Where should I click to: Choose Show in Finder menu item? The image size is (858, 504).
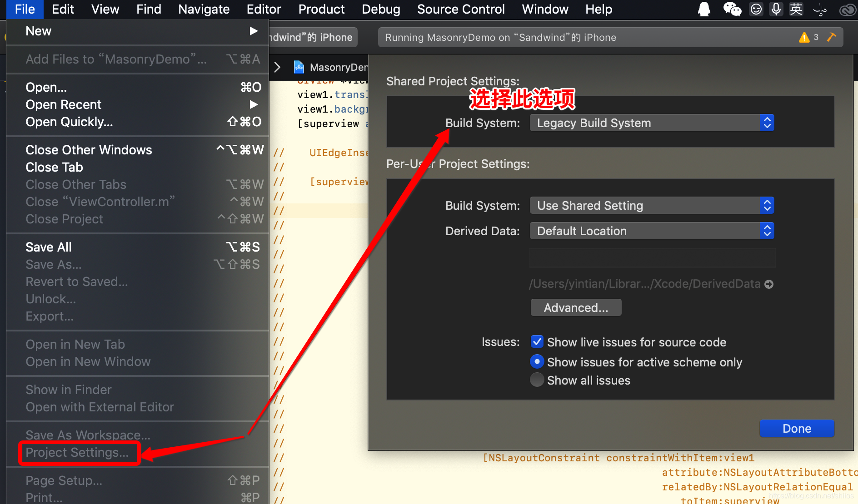click(x=138, y=390)
